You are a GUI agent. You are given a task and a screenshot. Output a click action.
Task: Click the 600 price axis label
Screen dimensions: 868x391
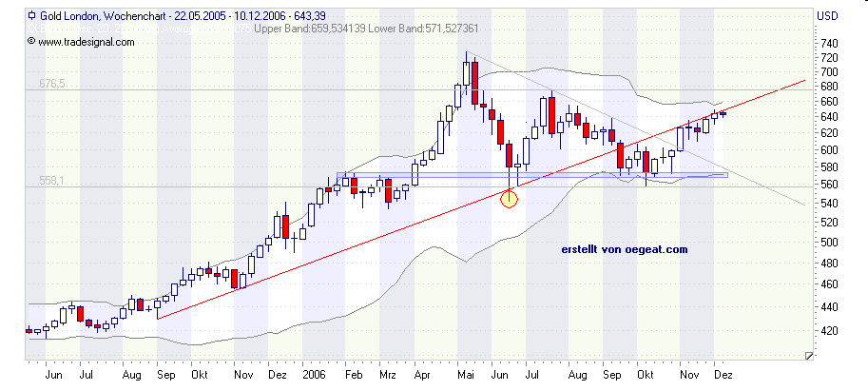(x=830, y=150)
